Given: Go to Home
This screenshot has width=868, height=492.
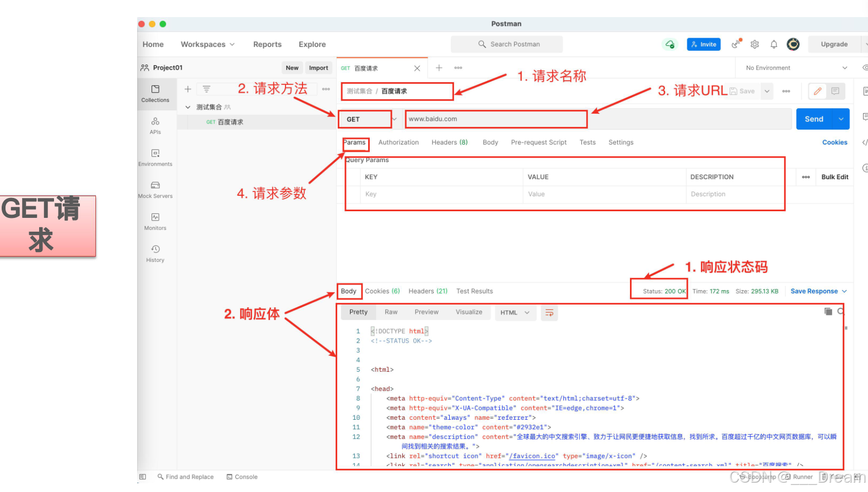Looking at the screenshot, I should click(153, 44).
